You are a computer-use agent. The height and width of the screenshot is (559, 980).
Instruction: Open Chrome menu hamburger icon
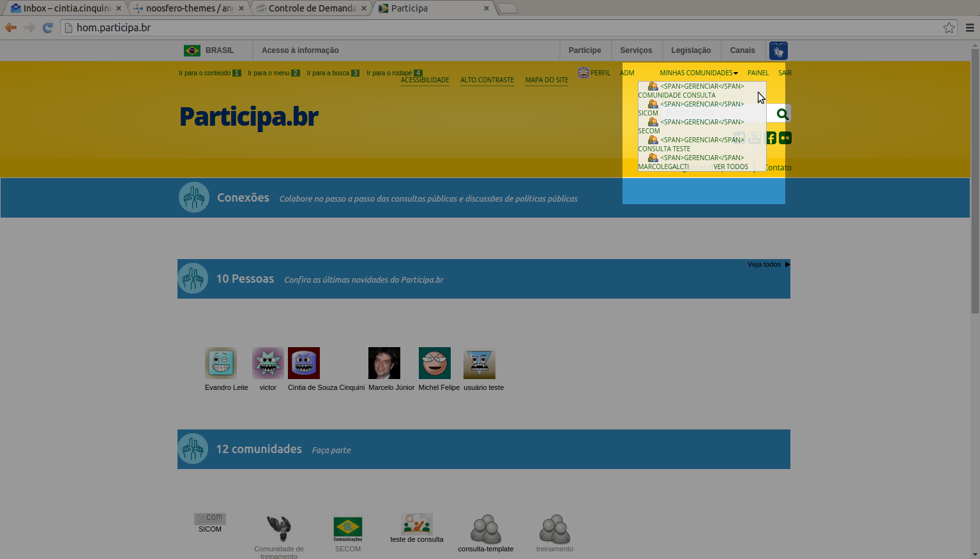[x=970, y=27]
